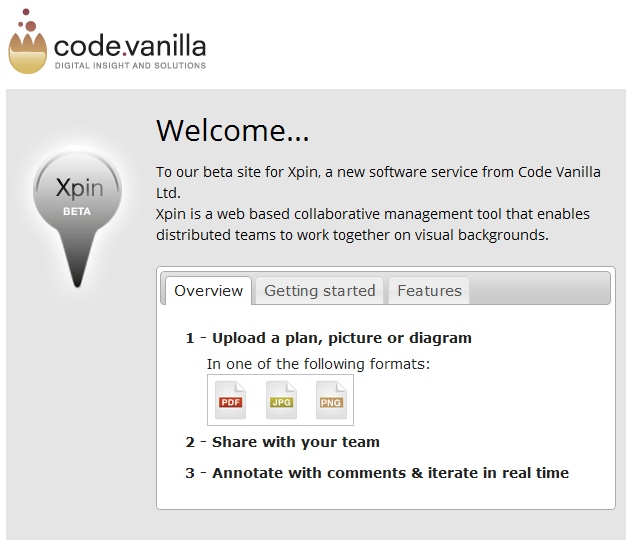Click the 'Digital Insight and Solutions' tagline
The height and width of the screenshot is (550, 632).
(130, 66)
